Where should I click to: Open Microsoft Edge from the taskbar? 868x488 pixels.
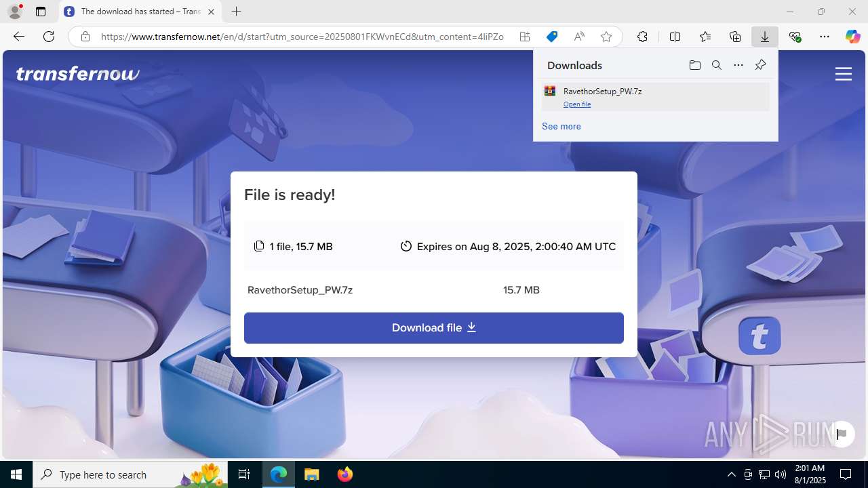click(279, 474)
